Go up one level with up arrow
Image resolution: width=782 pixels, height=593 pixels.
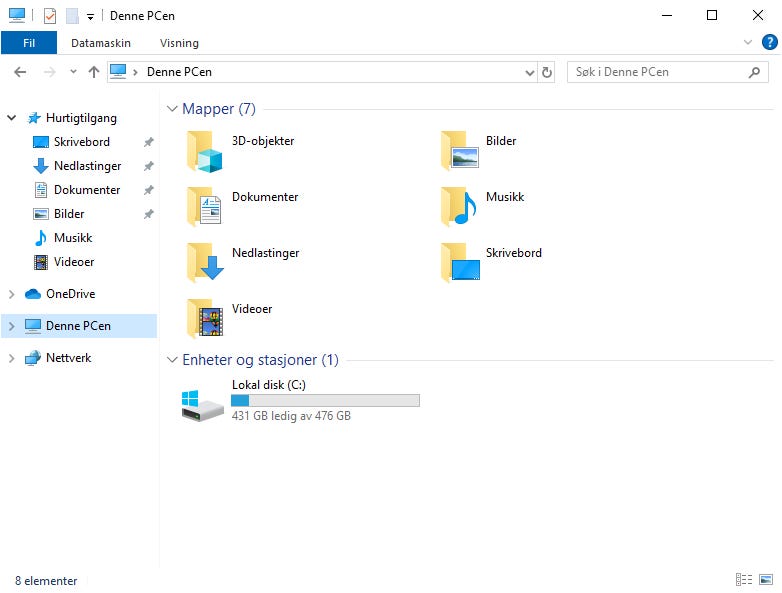(94, 72)
